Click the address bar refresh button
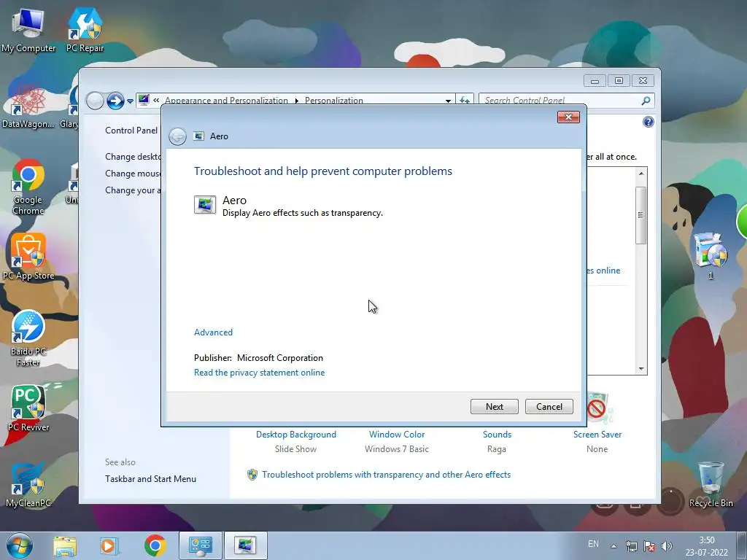This screenshot has width=747, height=560. point(465,101)
